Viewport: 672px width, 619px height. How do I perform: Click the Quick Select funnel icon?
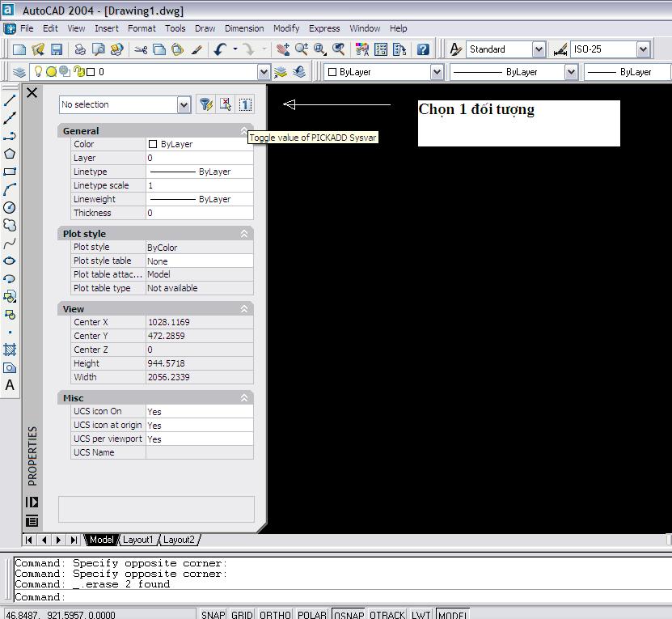(205, 104)
